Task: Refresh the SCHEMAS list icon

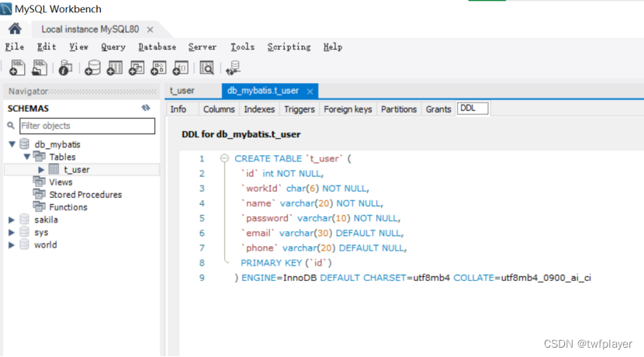Action: tap(146, 108)
